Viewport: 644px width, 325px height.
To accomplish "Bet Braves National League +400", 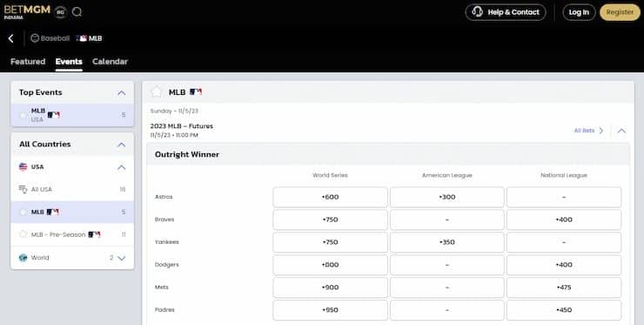I will [564, 220].
